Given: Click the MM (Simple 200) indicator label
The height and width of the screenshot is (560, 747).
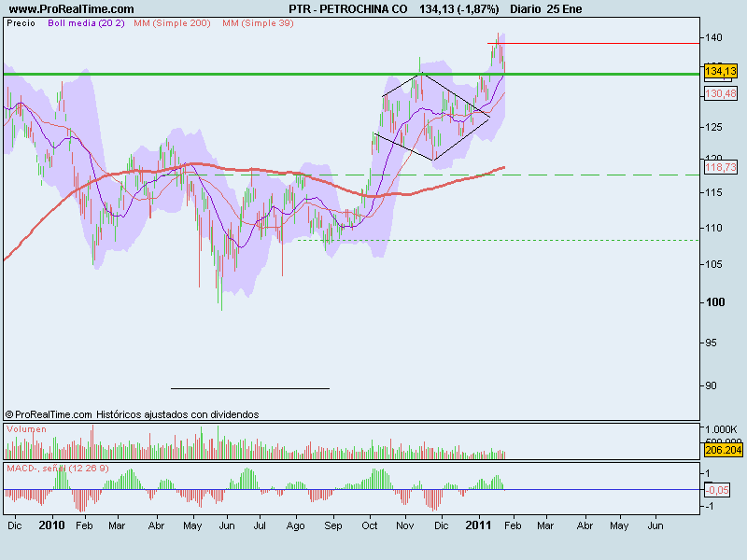Looking at the screenshot, I should [x=172, y=22].
